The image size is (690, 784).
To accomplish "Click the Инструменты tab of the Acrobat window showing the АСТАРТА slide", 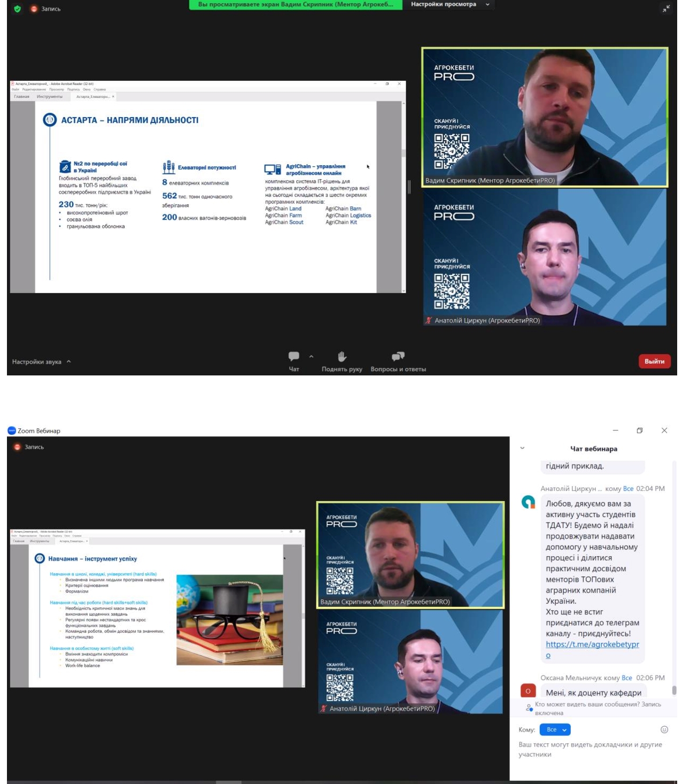I will [50, 97].
